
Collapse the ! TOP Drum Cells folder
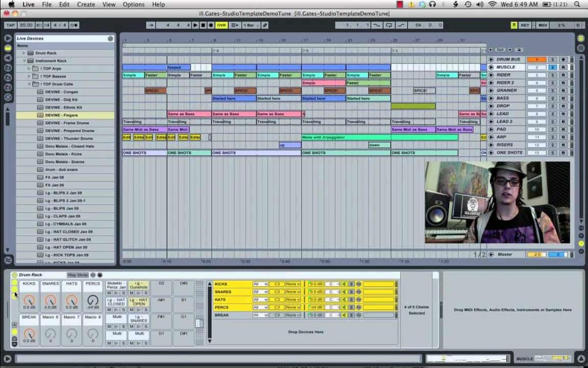[x=29, y=84]
